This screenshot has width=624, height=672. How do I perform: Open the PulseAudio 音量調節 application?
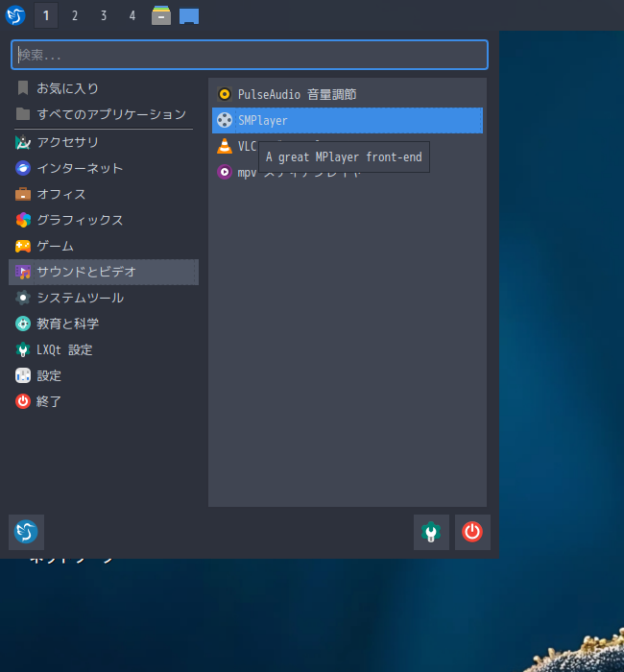[x=348, y=94]
